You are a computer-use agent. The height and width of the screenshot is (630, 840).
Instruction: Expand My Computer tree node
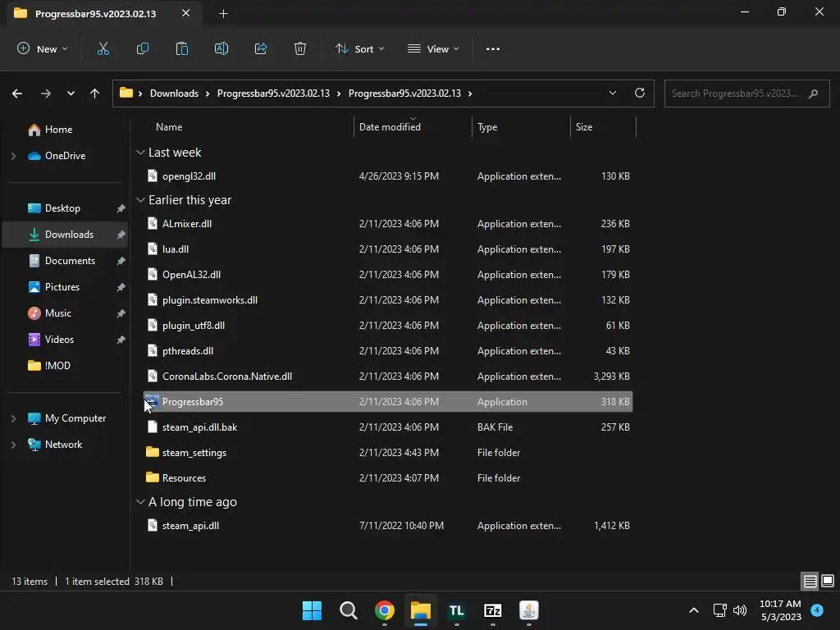pyautogui.click(x=13, y=418)
